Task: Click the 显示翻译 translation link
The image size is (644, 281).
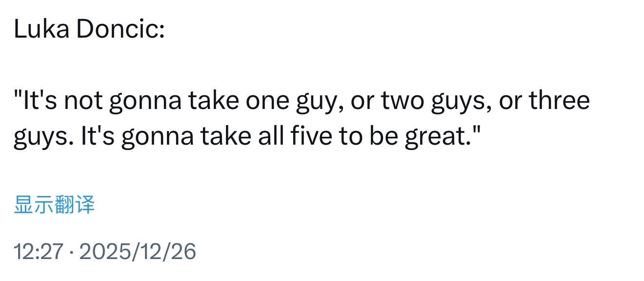Action: 54,205
